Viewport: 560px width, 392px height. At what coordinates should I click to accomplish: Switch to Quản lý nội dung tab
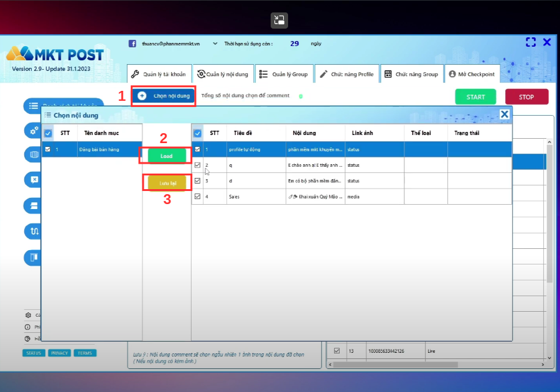pyautogui.click(x=223, y=74)
